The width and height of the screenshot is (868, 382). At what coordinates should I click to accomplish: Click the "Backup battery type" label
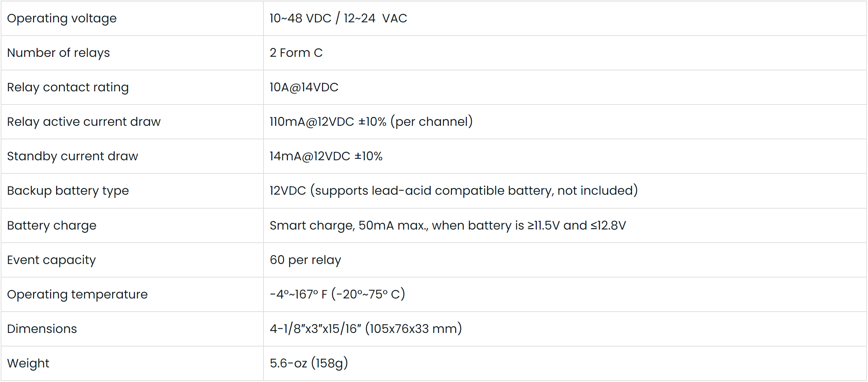pos(68,191)
